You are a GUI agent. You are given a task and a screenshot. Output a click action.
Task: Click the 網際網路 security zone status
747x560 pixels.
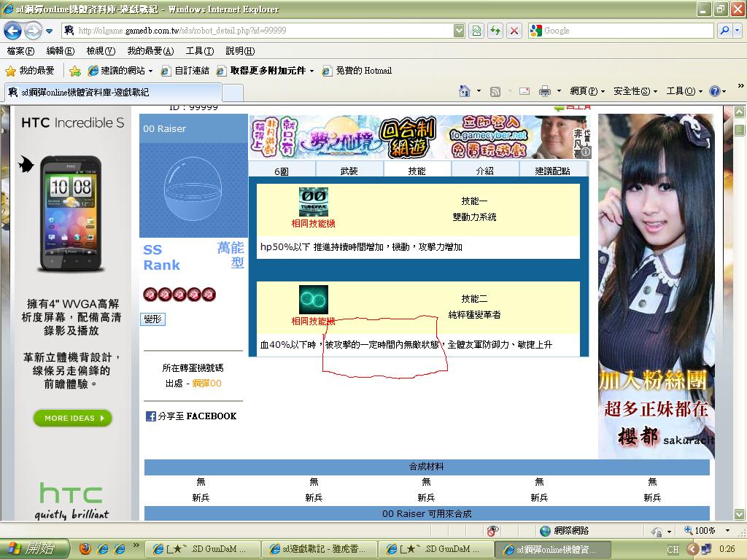pyautogui.click(x=565, y=531)
